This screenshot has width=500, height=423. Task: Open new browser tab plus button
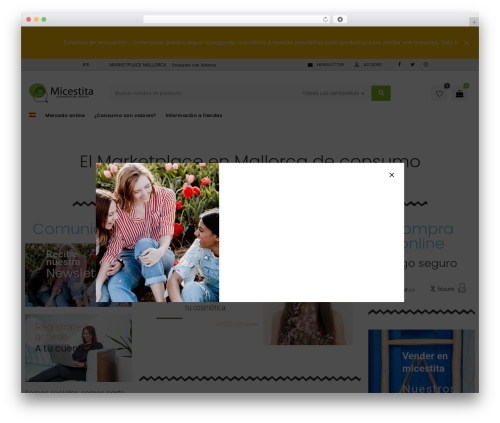[474, 22]
